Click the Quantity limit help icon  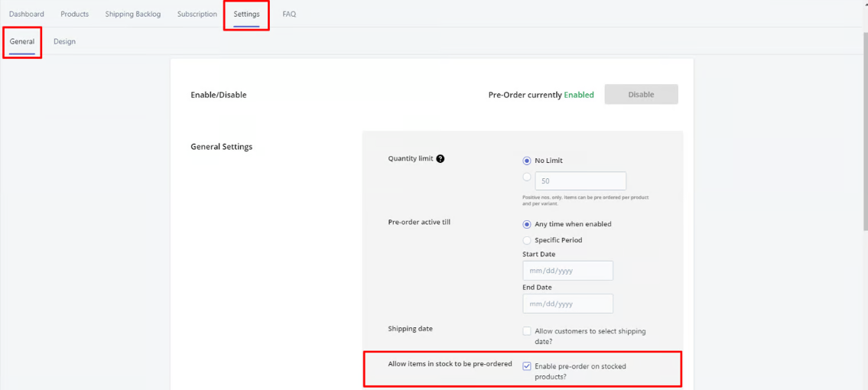pyautogui.click(x=441, y=159)
